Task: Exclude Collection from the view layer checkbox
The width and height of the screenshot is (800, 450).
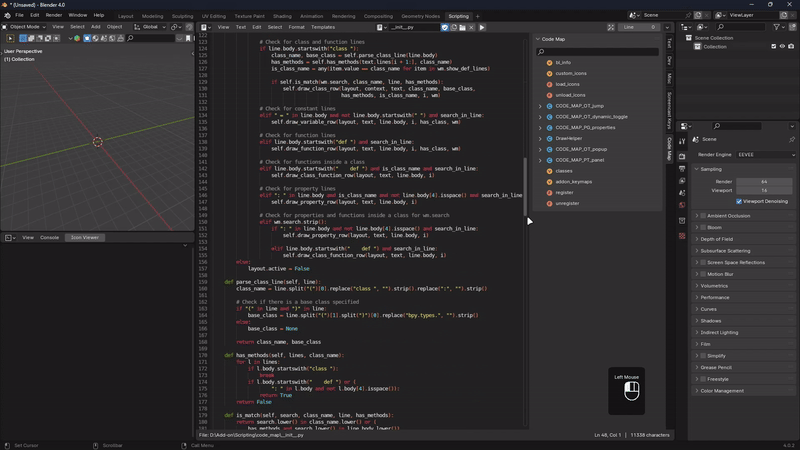Action: pyautogui.click(x=773, y=46)
